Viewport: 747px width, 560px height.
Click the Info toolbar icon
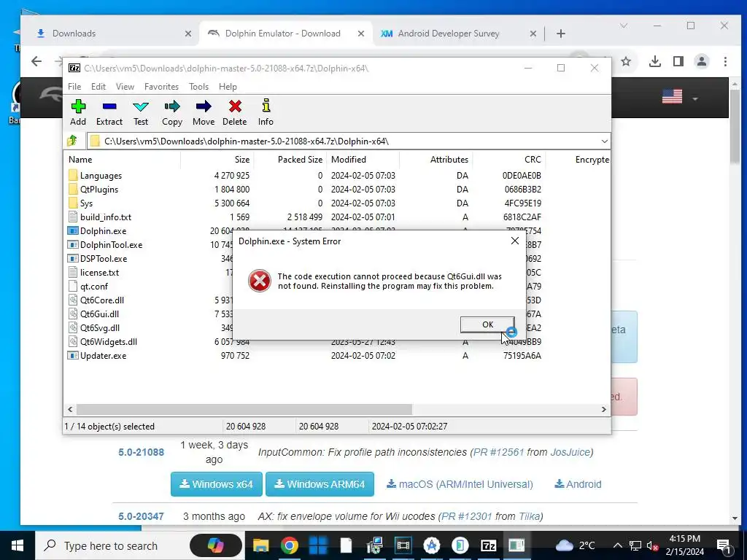(x=266, y=112)
